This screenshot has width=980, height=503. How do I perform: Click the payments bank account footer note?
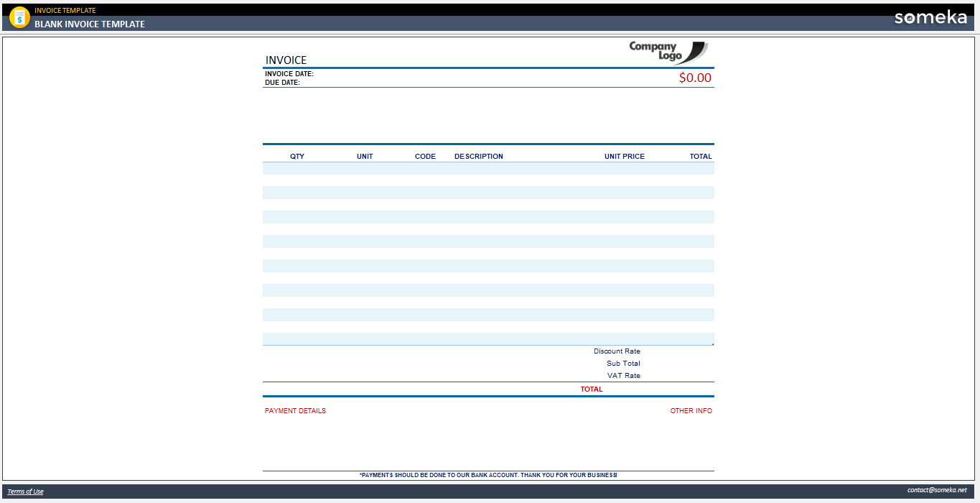488,475
